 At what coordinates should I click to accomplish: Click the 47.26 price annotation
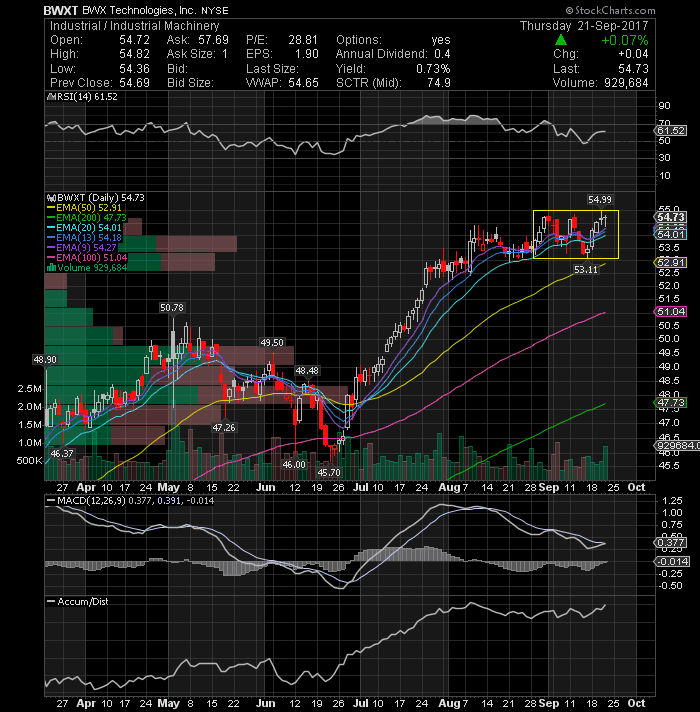[224, 428]
